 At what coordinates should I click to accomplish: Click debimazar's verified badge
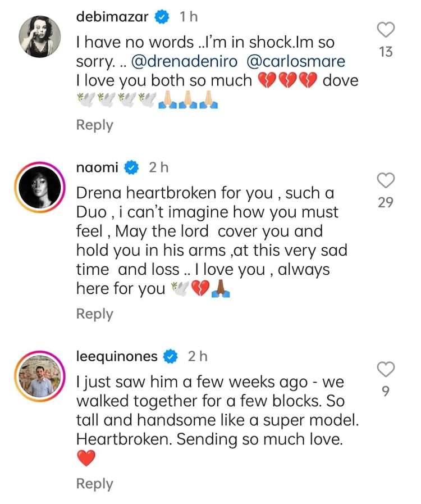coord(162,17)
